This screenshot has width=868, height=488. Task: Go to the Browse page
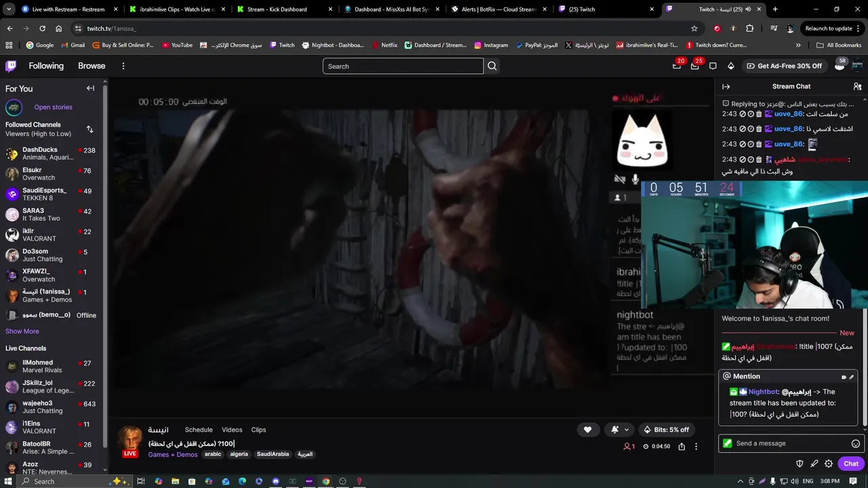click(x=92, y=66)
